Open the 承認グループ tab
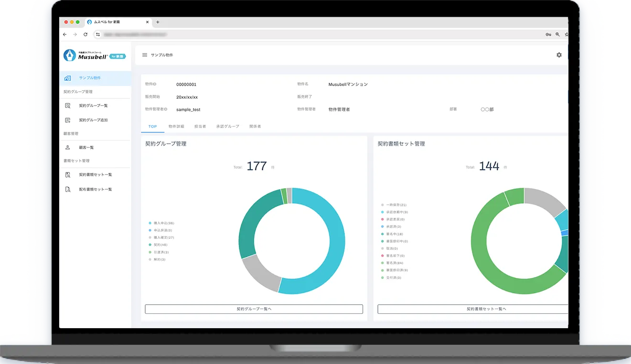Viewport: 631px width, 364px height. click(227, 127)
